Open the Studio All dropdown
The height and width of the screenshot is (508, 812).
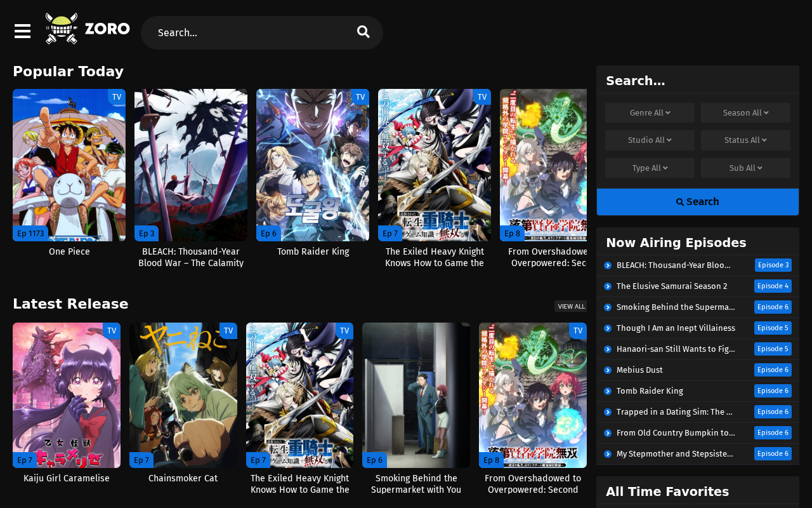click(650, 140)
